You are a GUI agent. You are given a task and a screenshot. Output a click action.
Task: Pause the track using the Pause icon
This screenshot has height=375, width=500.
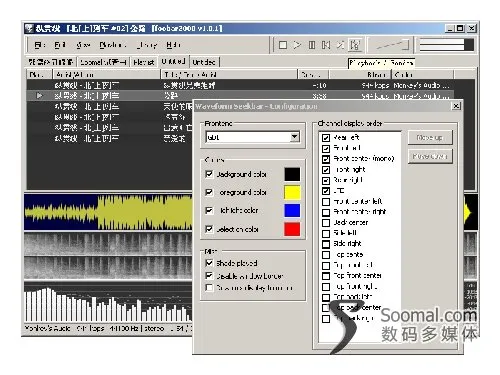pos(312,45)
